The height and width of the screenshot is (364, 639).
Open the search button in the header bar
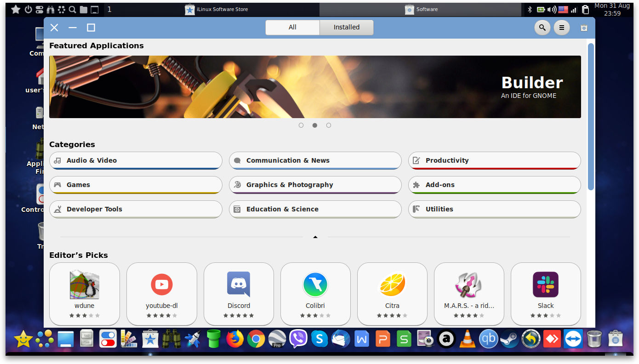pos(542,28)
